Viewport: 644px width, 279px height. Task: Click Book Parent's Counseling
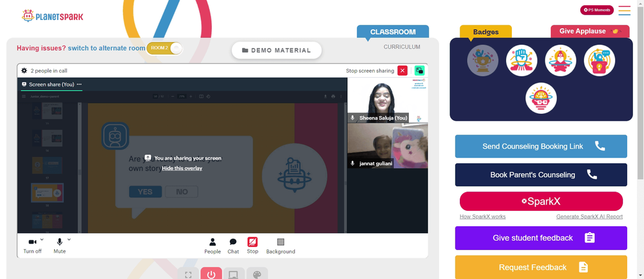(541, 175)
